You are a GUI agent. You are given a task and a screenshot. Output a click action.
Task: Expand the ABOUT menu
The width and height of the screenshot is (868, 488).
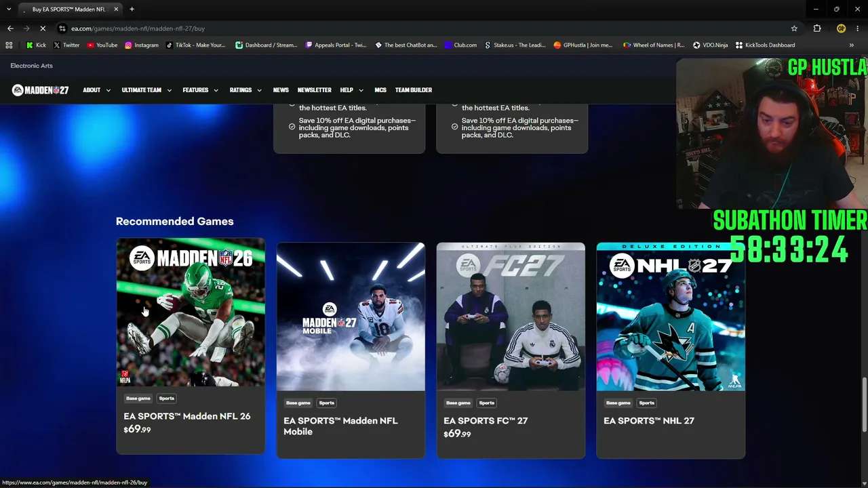(96, 90)
